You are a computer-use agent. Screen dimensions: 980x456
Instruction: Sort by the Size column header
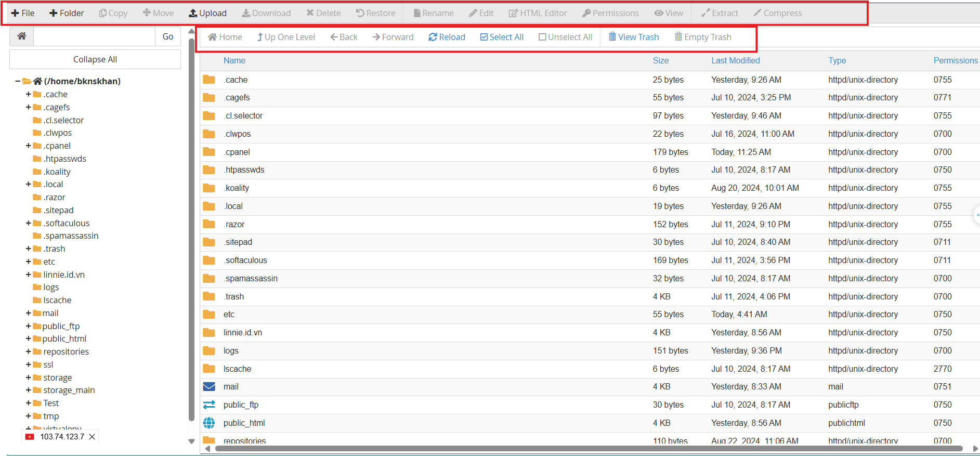coord(661,60)
